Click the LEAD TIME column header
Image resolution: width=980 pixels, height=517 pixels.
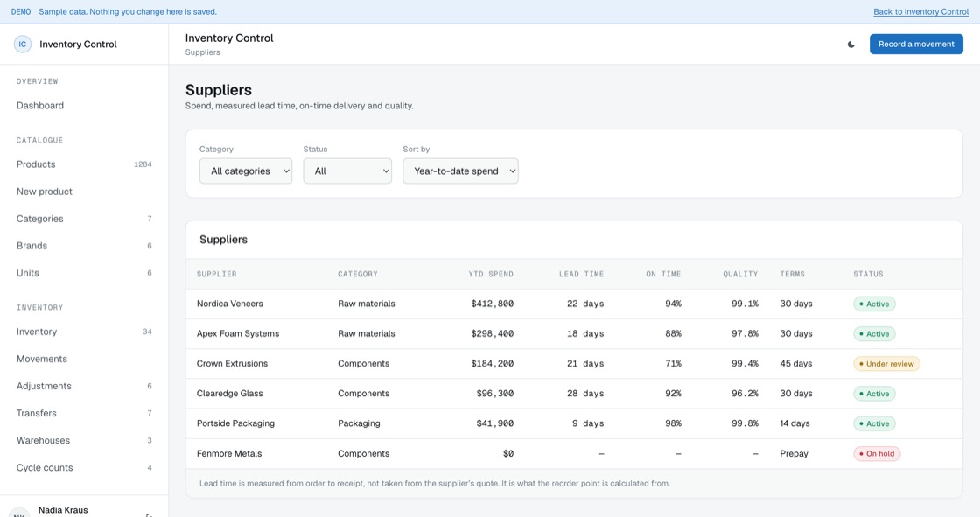click(581, 274)
